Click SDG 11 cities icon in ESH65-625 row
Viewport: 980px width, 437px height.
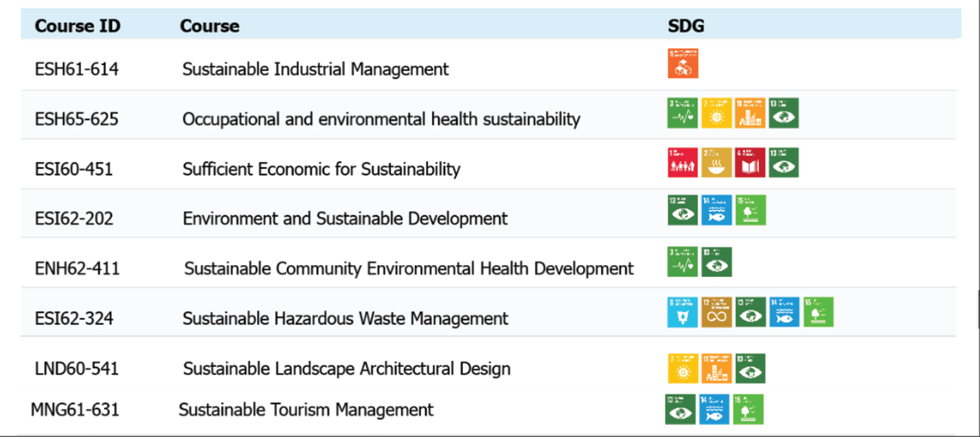coord(749,113)
